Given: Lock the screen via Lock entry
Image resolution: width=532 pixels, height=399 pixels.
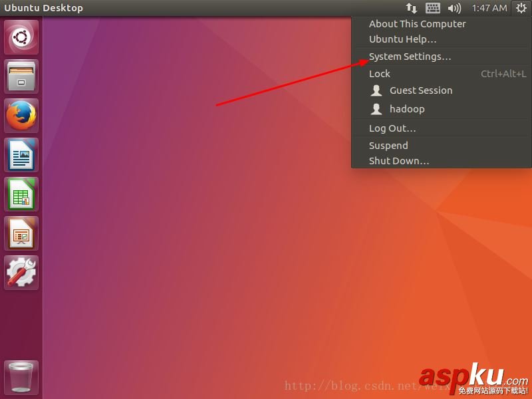Looking at the screenshot, I should [x=442, y=74].
